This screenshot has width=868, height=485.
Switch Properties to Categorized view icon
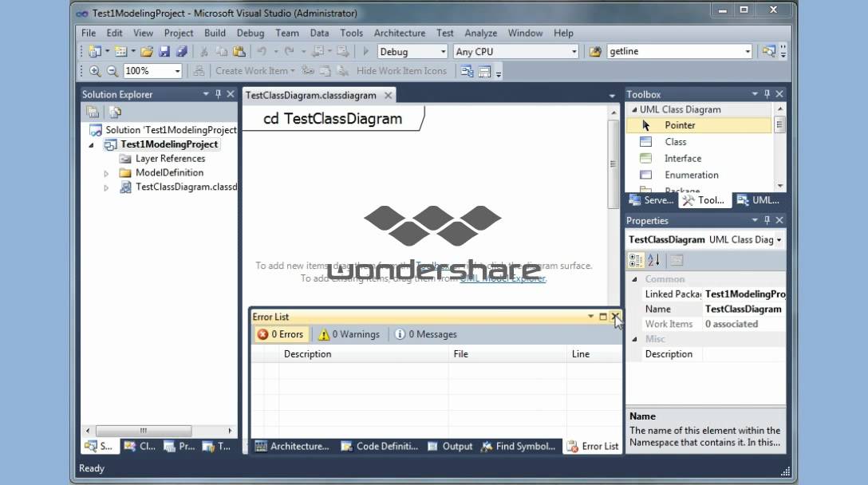click(636, 260)
